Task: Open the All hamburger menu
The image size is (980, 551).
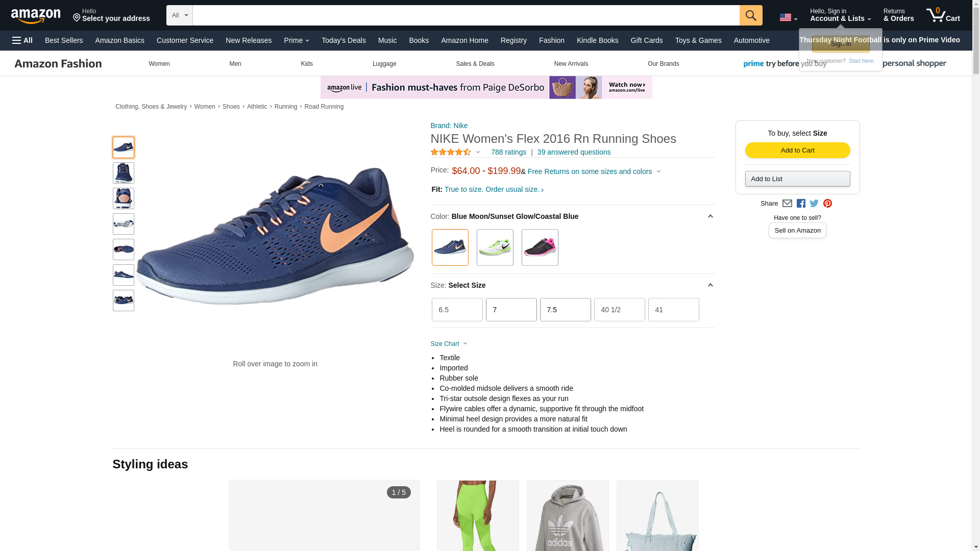Action: 22,40
